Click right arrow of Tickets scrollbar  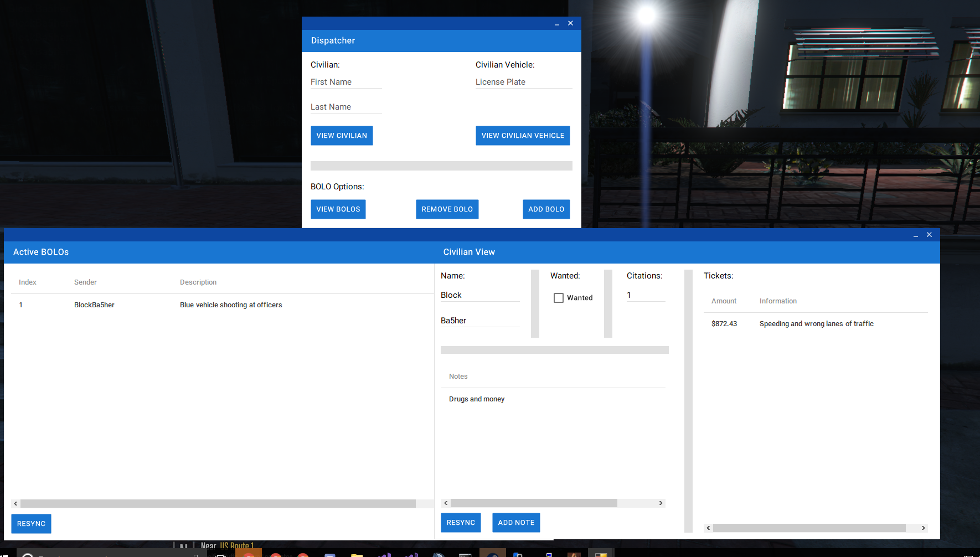(x=923, y=528)
